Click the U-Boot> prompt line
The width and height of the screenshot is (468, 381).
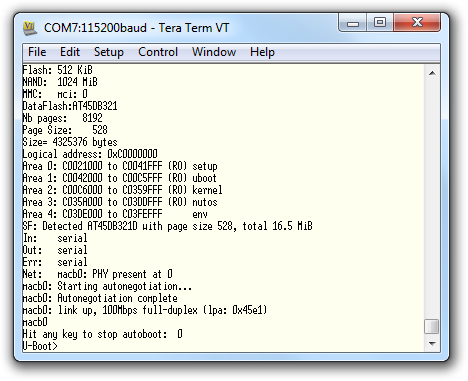coord(40,346)
